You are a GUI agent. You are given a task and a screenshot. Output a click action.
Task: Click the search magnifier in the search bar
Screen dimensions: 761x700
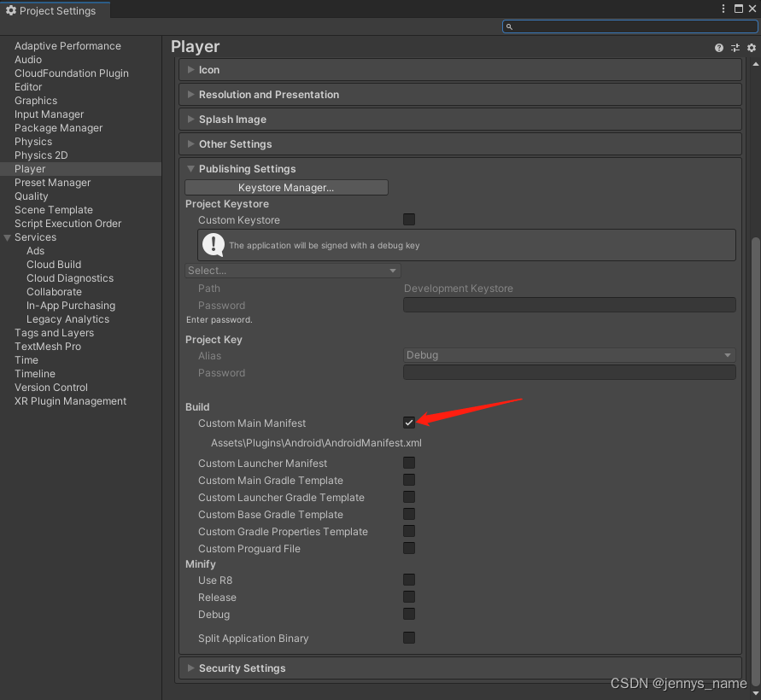(x=509, y=26)
